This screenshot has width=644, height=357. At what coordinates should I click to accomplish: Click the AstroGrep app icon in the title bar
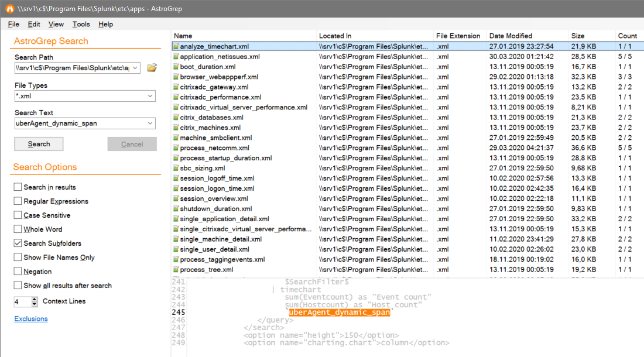9,9
